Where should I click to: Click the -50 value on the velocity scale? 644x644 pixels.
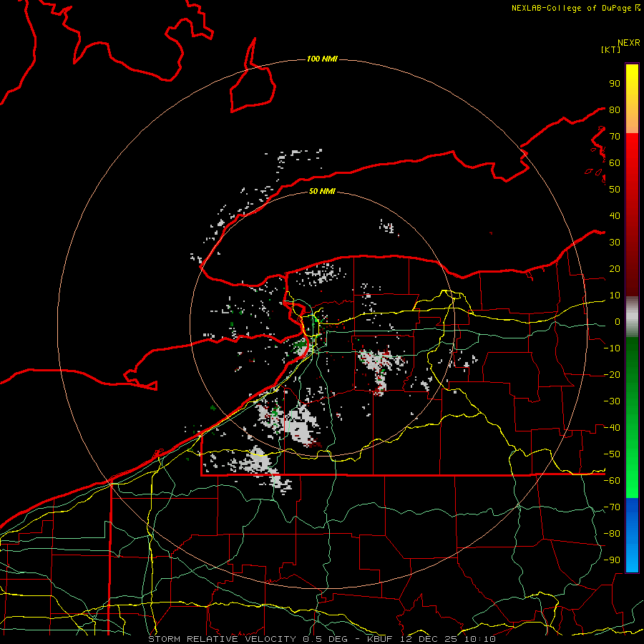click(612, 454)
